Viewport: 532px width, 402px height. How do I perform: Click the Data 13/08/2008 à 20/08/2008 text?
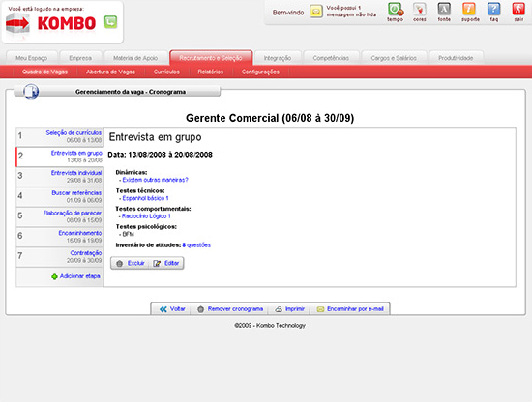coord(161,155)
